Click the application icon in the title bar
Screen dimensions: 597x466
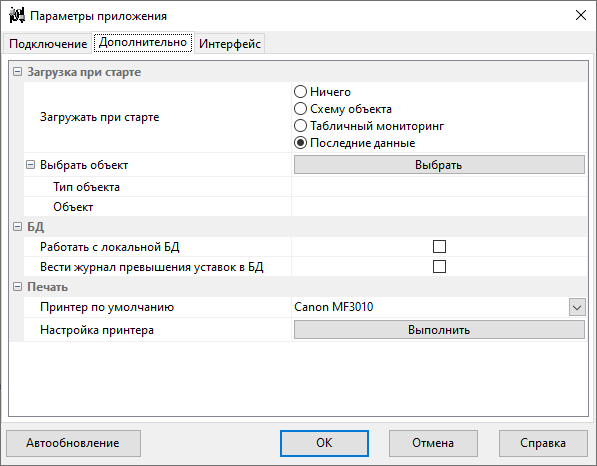(x=17, y=16)
